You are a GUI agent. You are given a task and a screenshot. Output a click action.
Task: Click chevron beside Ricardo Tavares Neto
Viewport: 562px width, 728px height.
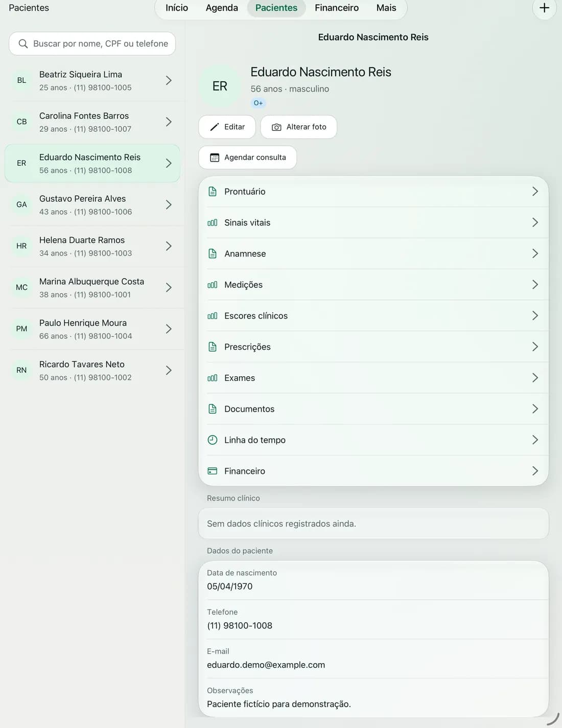(x=169, y=370)
